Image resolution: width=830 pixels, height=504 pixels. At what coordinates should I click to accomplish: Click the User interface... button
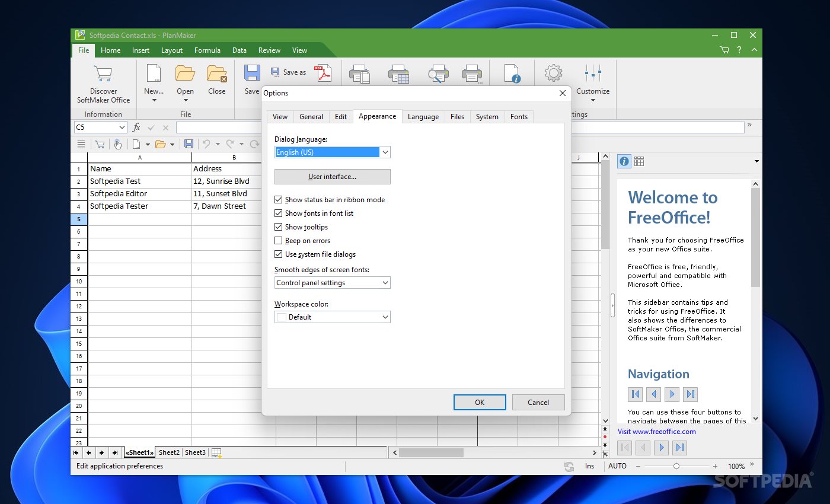[333, 177]
